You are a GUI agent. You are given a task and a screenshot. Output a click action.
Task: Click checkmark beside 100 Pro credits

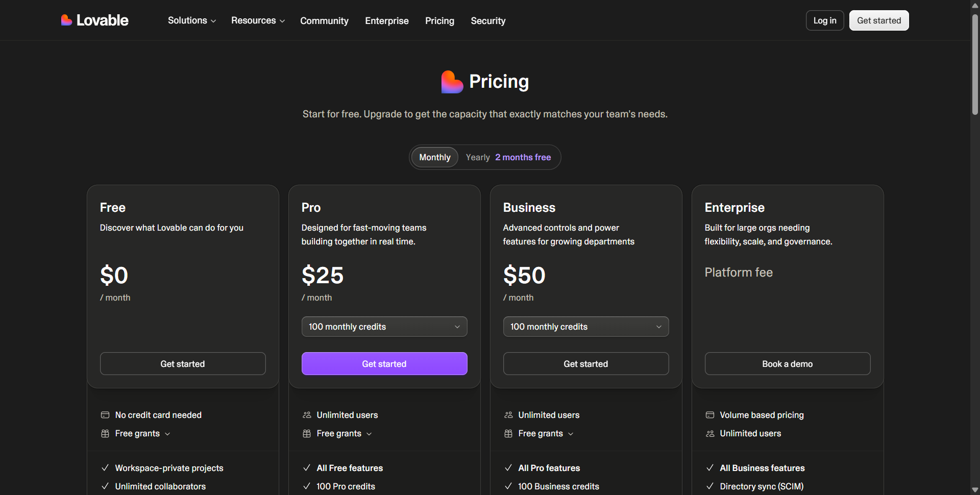307,486
